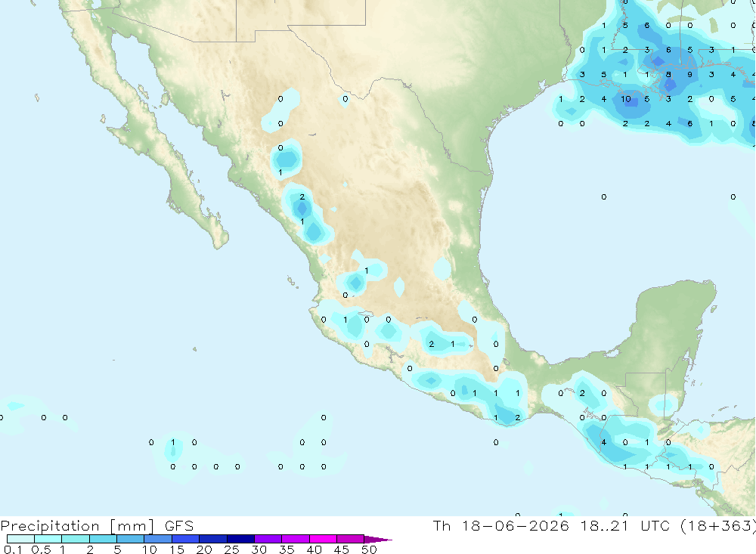756x554 pixels.
Task: Click the legend tick label '50'
Action: 369,549
